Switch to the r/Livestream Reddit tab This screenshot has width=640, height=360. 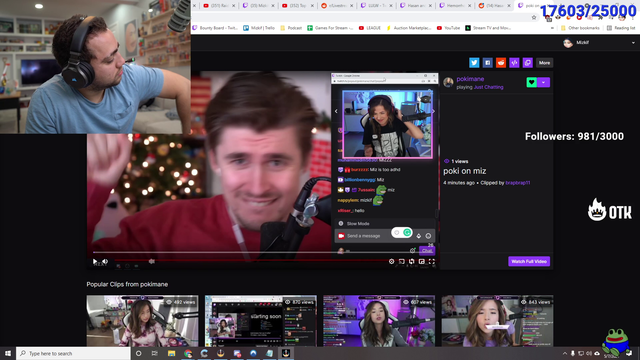(x=336, y=6)
